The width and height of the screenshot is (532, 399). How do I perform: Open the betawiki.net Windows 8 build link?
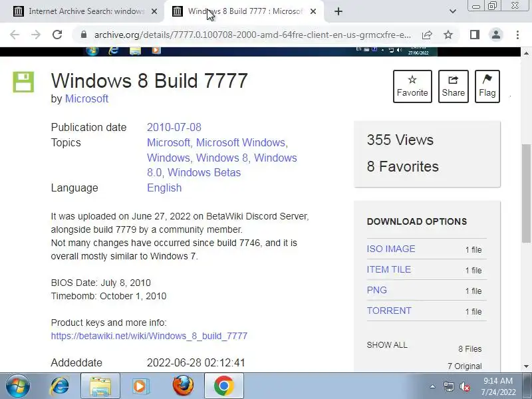(x=149, y=336)
